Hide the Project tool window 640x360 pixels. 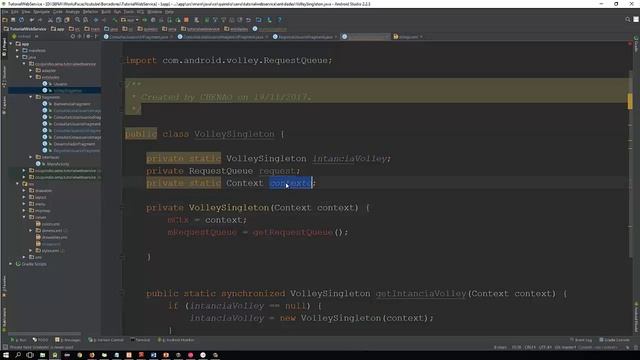(x=96, y=36)
